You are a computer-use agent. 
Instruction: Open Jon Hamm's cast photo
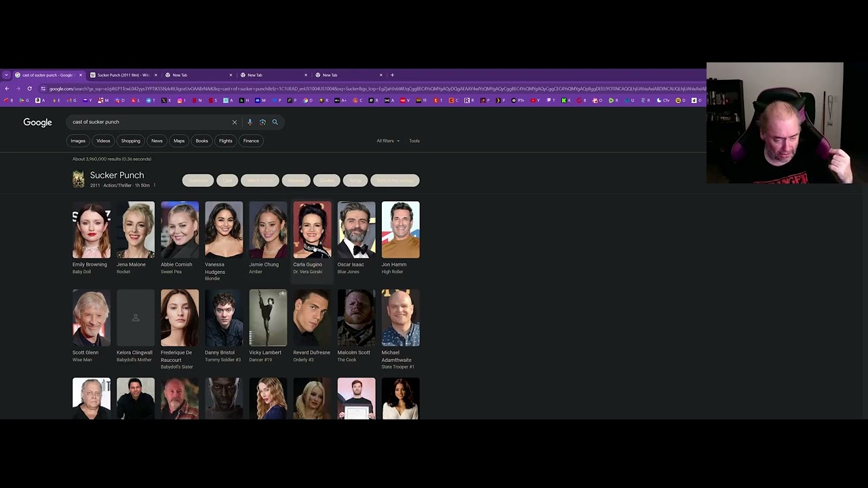click(401, 230)
